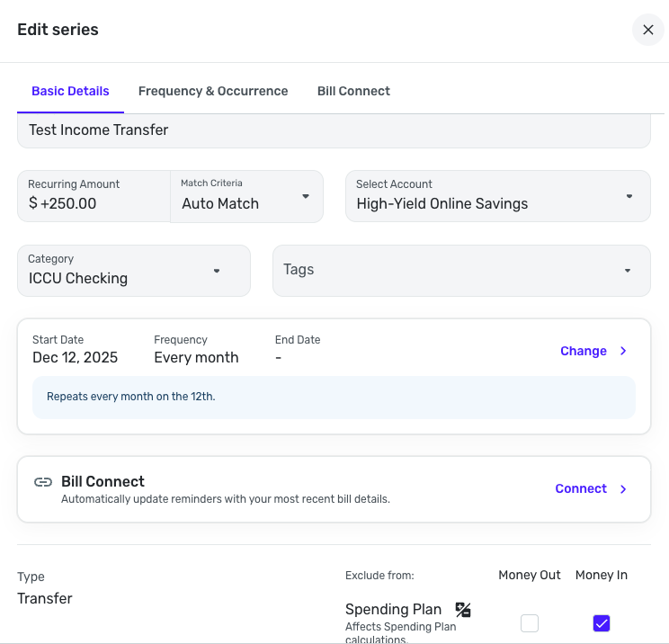The width and height of the screenshot is (669, 644).
Task: Switch to Frequency & Occurrence tab
Action: pyautogui.click(x=213, y=91)
